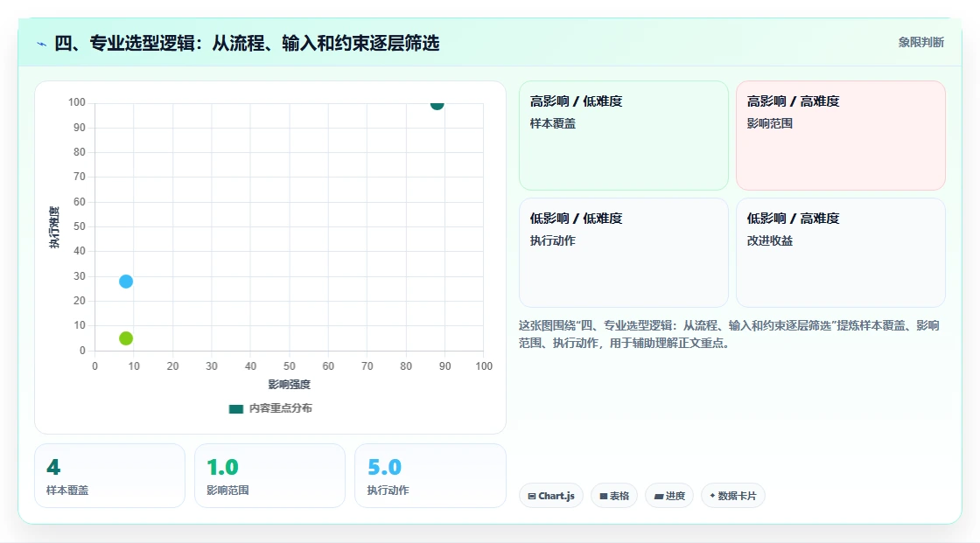Click the 执行难度 y-axis label
This screenshot has width=980, height=543.
[x=54, y=226]
